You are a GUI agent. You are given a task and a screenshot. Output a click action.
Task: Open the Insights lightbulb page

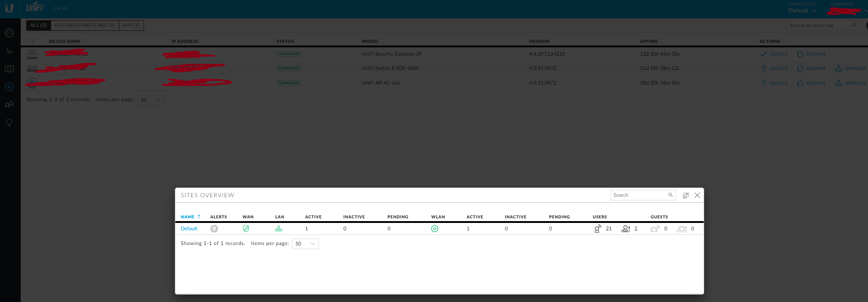9,123
